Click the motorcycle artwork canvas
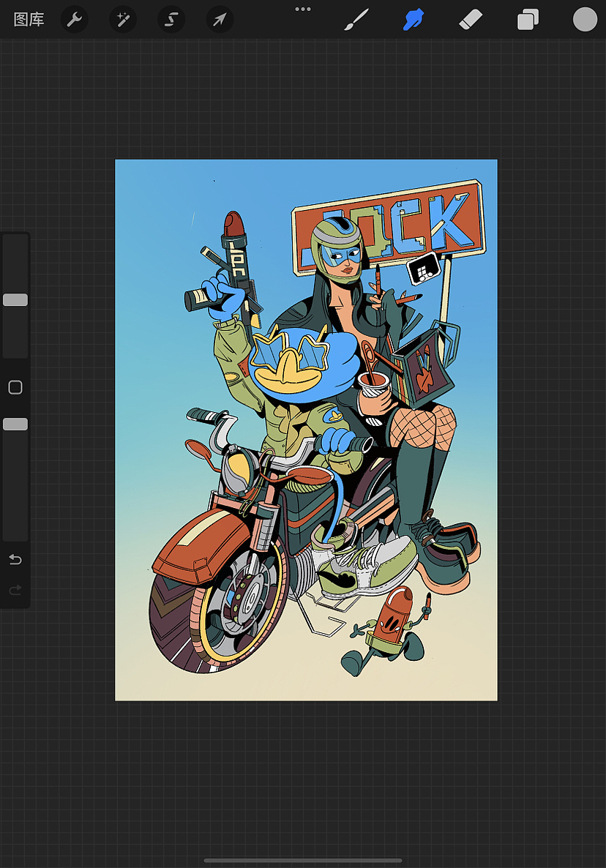The height and width of the screenshot is (868, 606). 306,430
